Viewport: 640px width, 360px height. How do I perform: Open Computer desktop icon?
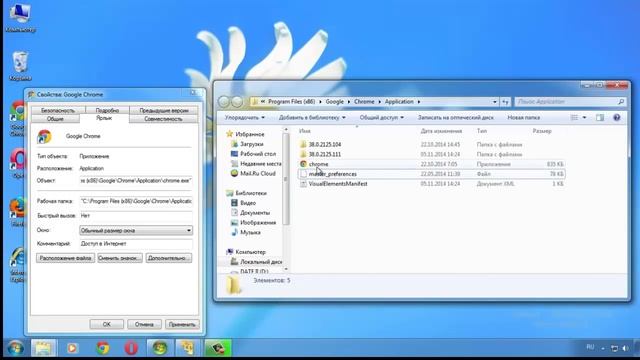20,17
